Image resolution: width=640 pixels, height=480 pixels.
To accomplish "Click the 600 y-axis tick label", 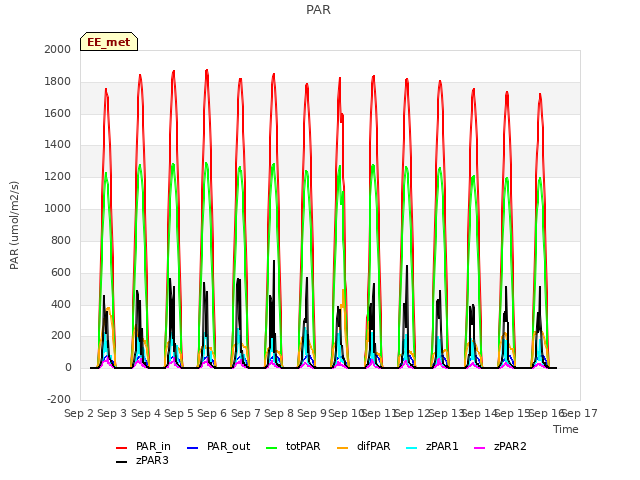I will (x=61, y=272).
